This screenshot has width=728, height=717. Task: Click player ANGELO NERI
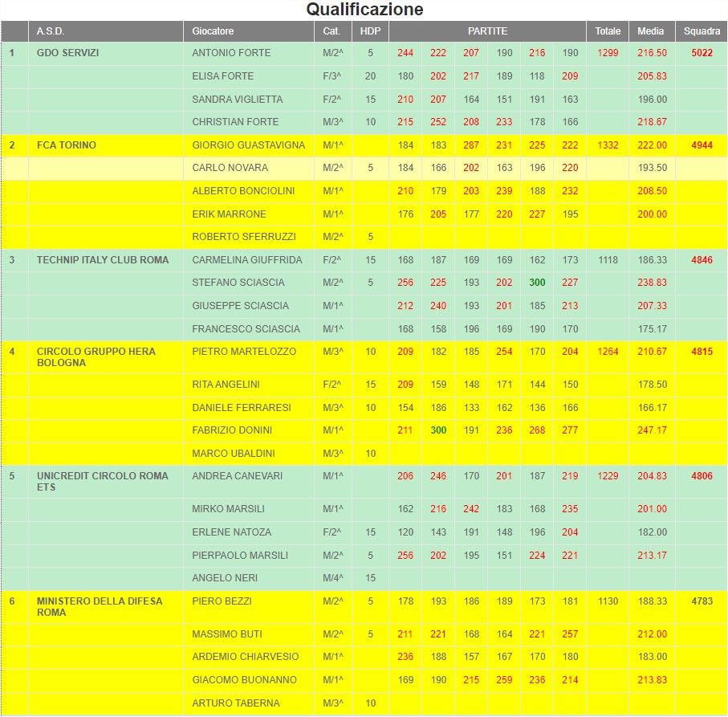coord(225,578)
